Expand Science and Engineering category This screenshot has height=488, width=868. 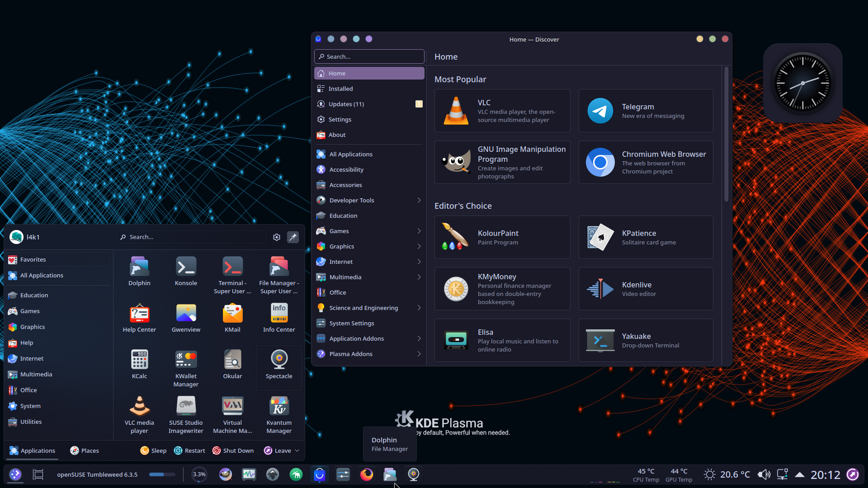pos(419,308)
